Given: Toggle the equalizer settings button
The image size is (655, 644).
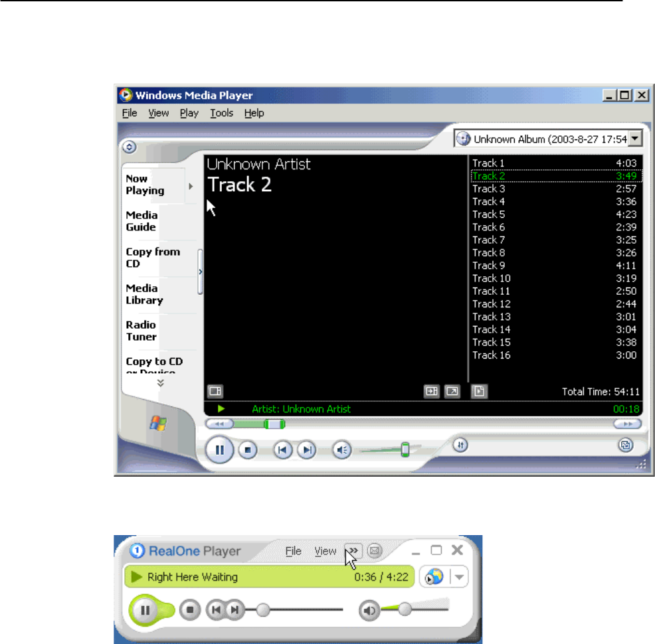Looking at the screenshot, I should [460, 445].
